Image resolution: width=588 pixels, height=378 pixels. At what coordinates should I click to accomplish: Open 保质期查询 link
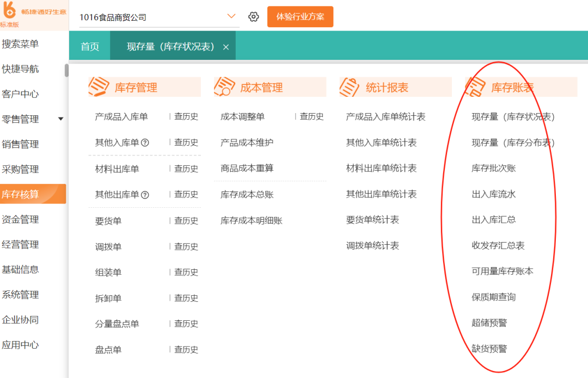[x=494, y=298]
